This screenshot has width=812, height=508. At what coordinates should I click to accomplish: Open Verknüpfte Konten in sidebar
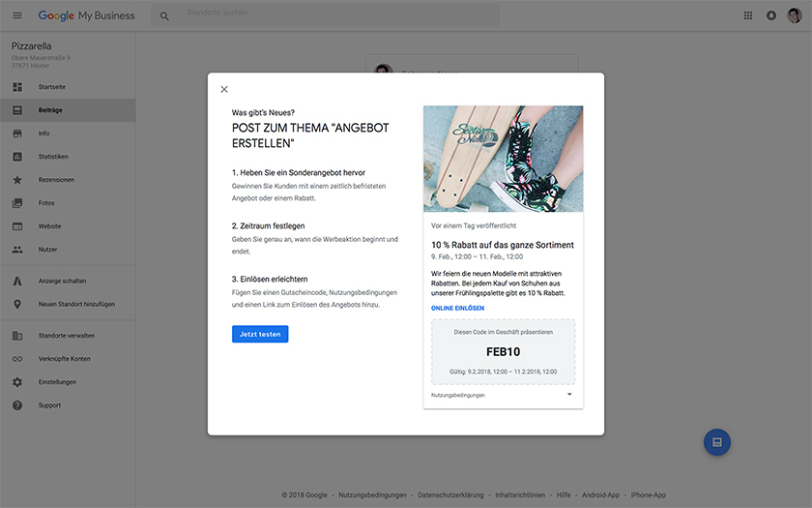pos(64,359)
